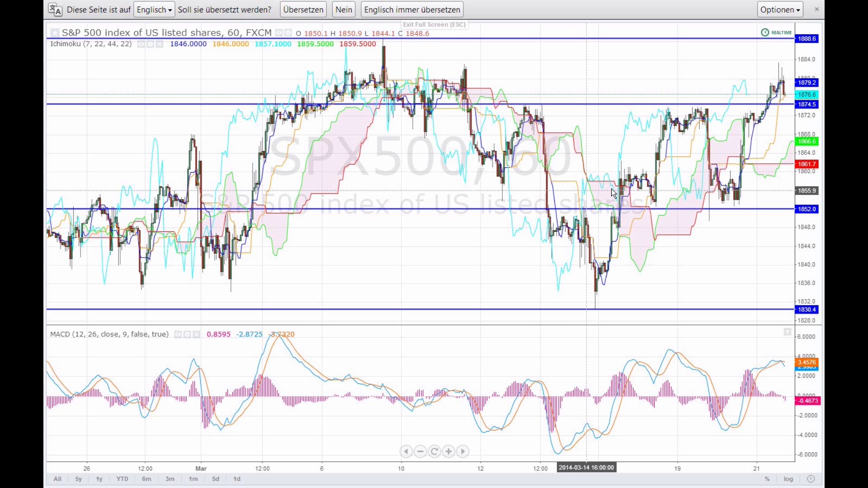
Task: Toggle log scale at bottom right
Action: tap(788, 479)
